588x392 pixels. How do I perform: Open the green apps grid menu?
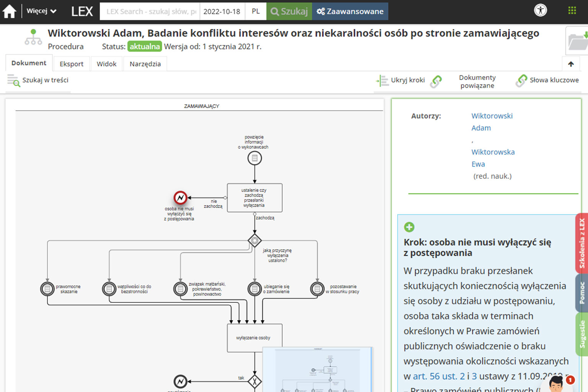[572, 10]
